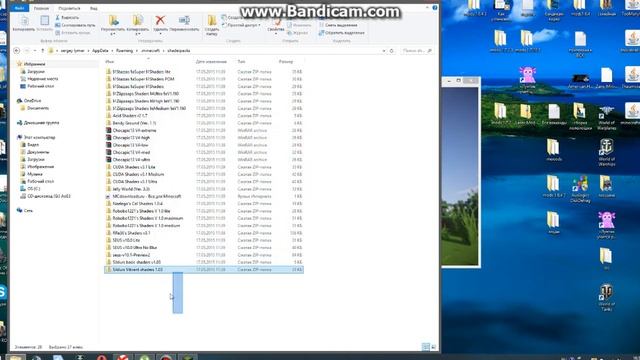This screenshot has height=360, width=640.
Task: Select the World of Tanks desktop icon
Action: click(x=607, y=297)
